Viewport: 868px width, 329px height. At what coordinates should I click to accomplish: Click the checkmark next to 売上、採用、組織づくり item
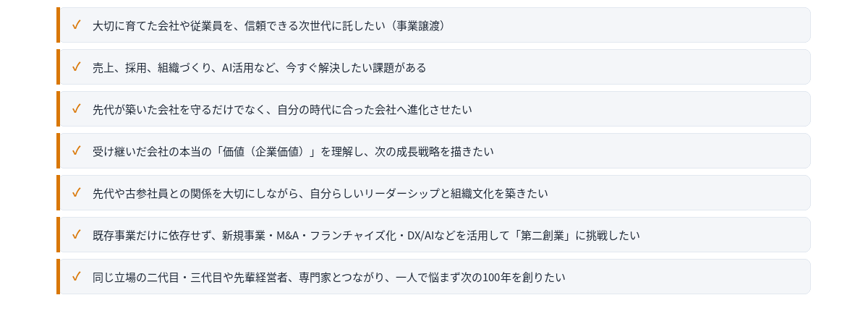click(76, 67)
